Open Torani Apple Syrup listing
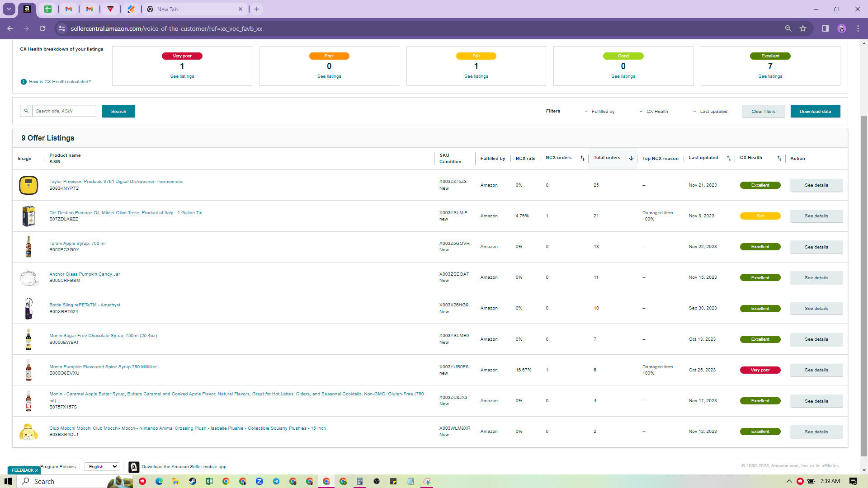Image resolution: width=868 pixels, height=488 pixels. [77, 244]
